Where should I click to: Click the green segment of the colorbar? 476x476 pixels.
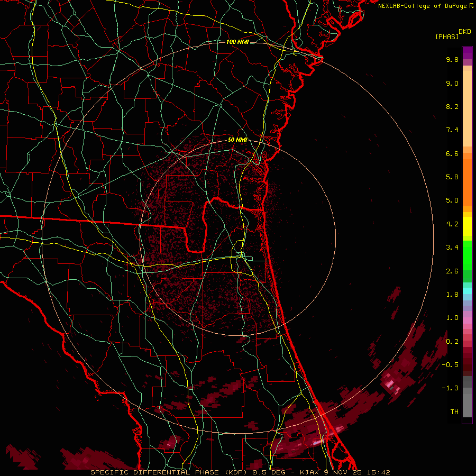point(467,255)
